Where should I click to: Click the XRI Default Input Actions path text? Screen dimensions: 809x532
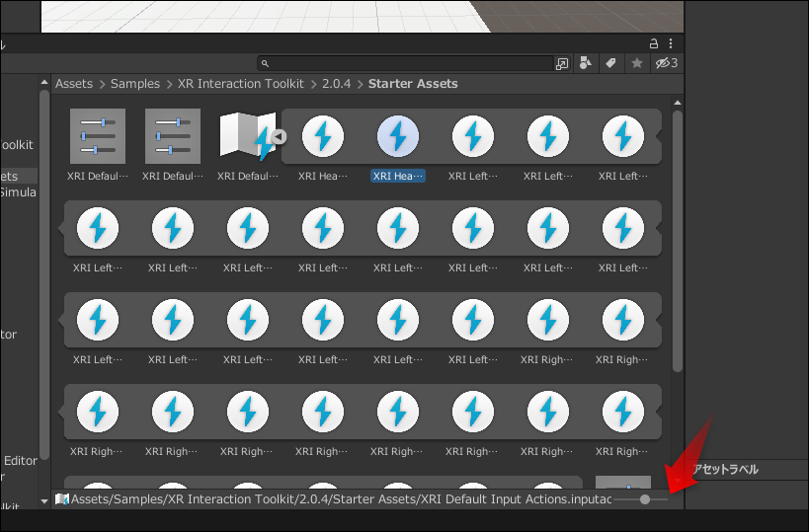pos(341,499)
